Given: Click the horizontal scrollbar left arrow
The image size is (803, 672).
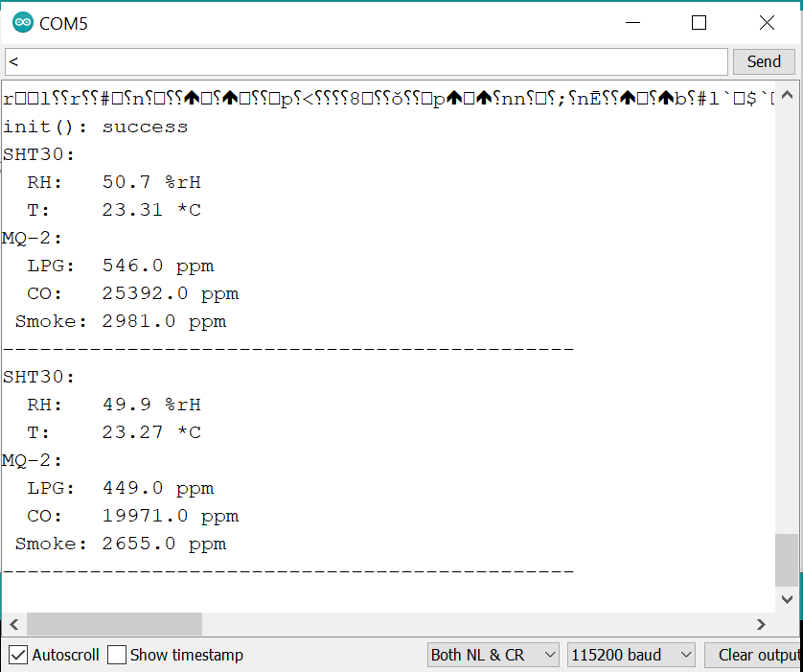Looking at the screenshot, I should [13, 624].
